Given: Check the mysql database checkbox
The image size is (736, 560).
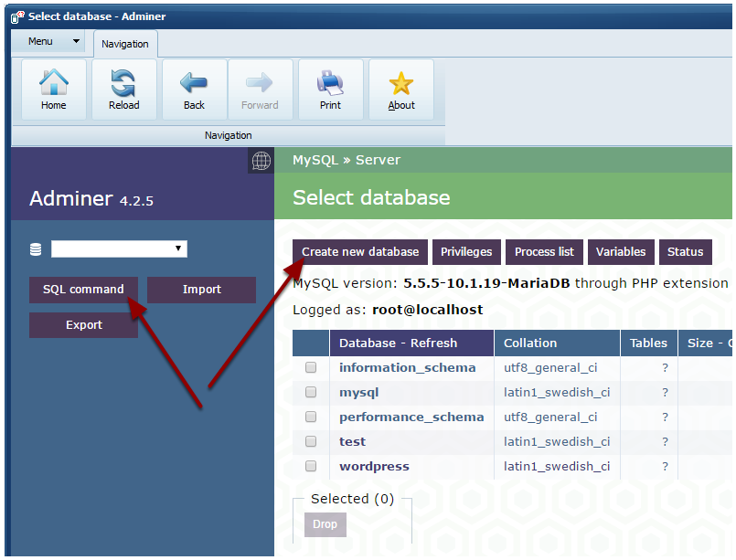Looking at the screenshot, I should click(x=310, y=392).
